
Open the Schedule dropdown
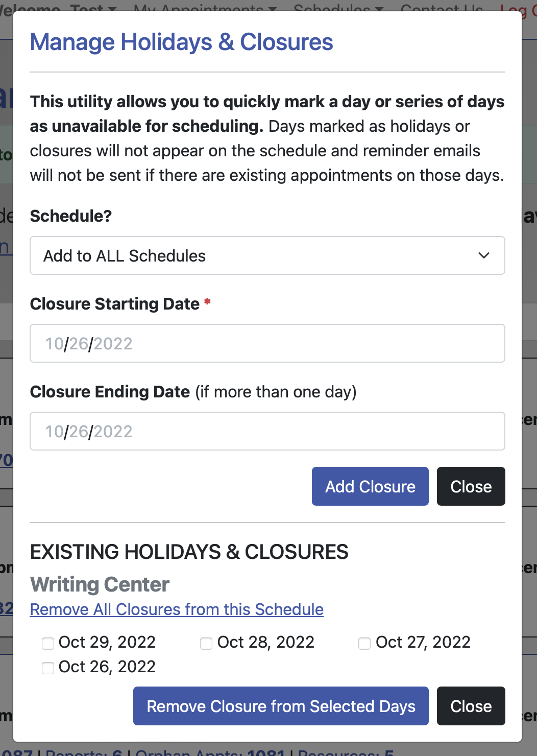(267, 255)
